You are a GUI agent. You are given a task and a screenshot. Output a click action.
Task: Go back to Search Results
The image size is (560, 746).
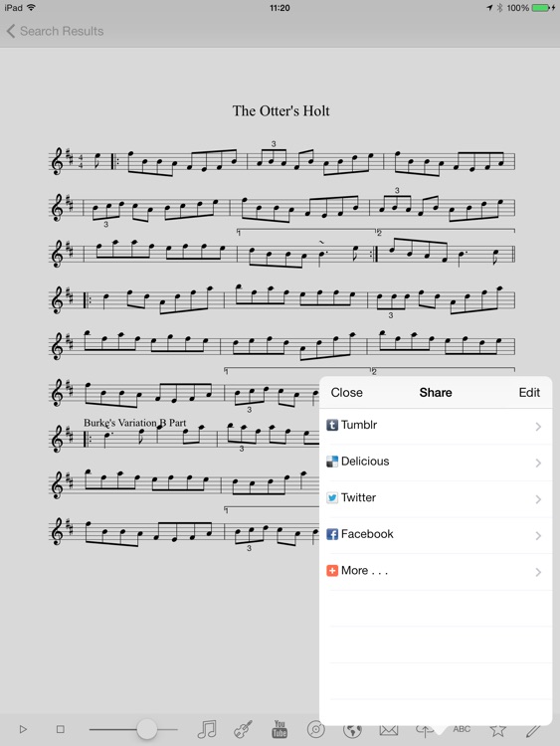(x=55, y=31)
